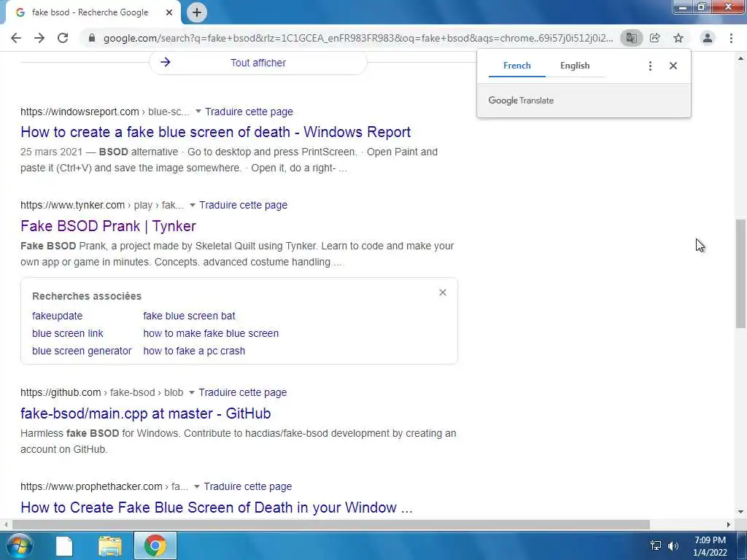Click related search fake blue screen bat
Screen dimensions: 747x560
point(189,316)
